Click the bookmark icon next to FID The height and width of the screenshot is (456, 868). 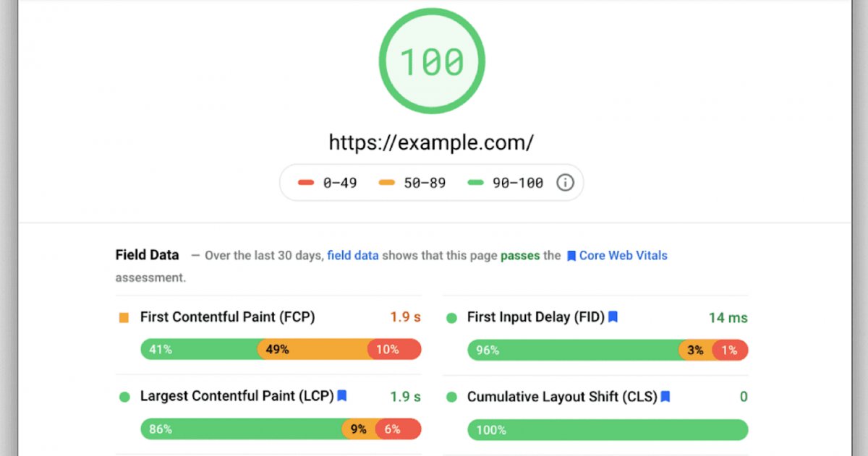coord(613,316)
